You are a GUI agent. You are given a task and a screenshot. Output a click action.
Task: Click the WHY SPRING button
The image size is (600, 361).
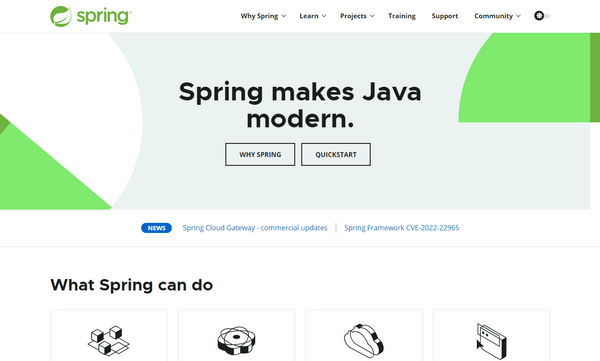tap(260, 154)
